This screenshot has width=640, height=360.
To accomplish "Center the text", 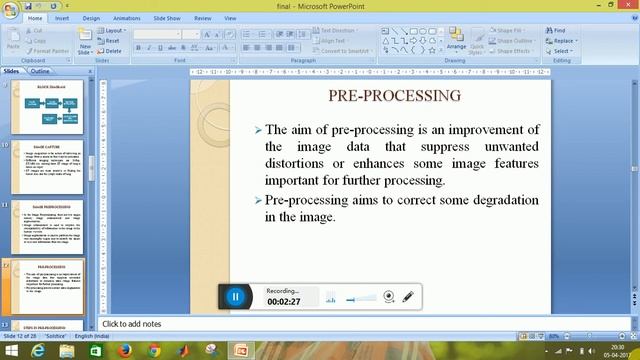I will [x=257, y=48].
